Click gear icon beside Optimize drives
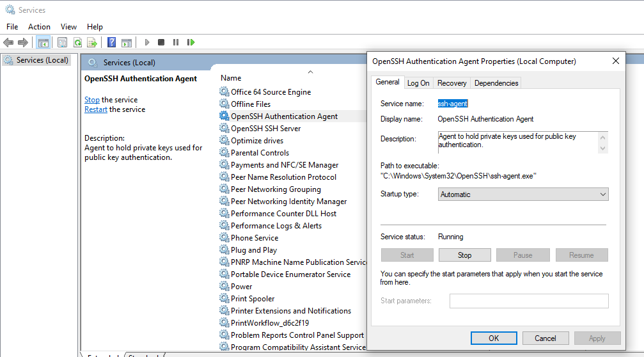 tap(224, 140)
